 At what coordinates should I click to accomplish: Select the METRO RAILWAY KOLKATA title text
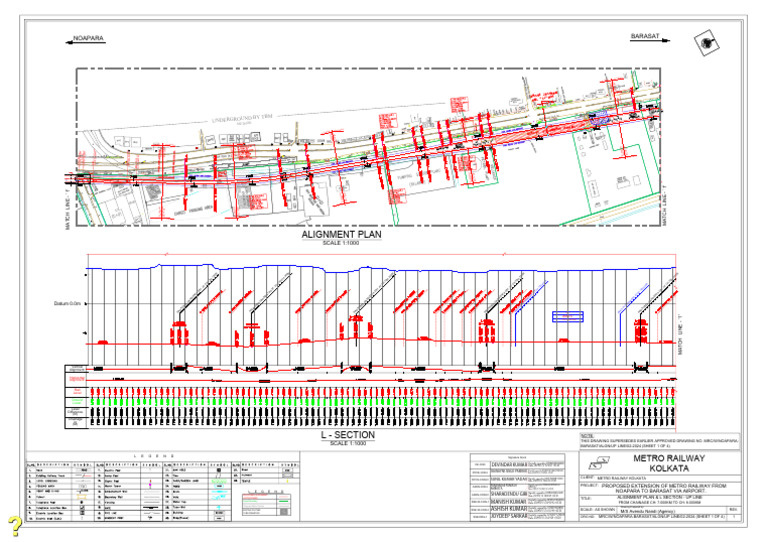click(x=669, y=463)
